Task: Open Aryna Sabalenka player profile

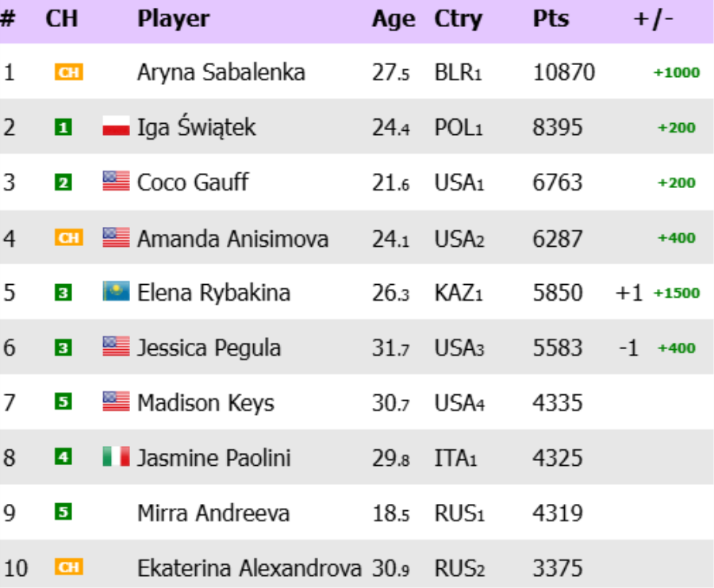Action: coord(221,73)
